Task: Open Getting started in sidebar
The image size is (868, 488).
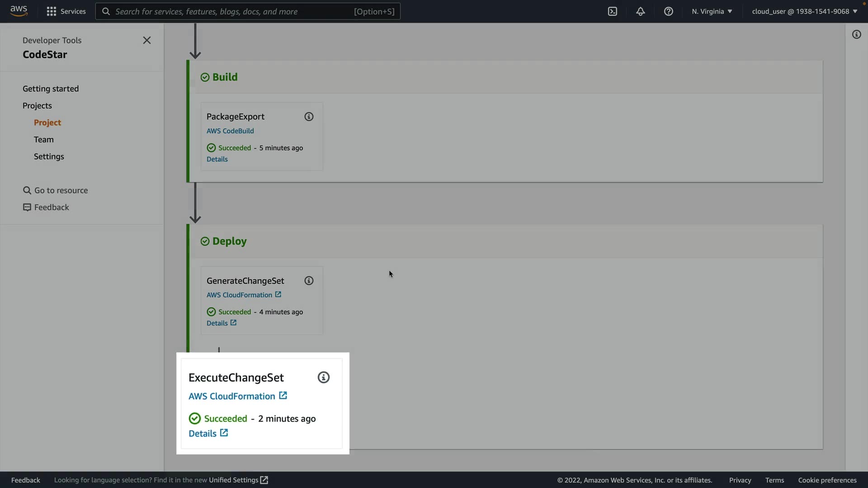Action: [x=51, y=89]
